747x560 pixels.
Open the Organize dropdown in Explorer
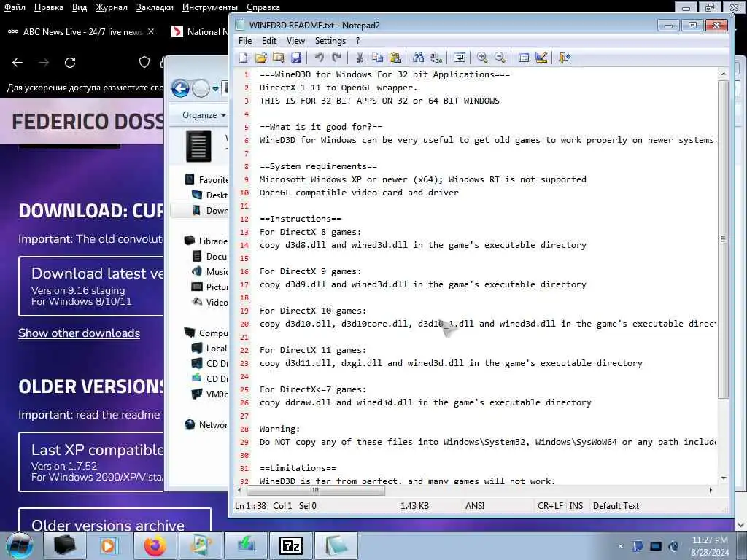click(x=204, y=115)
